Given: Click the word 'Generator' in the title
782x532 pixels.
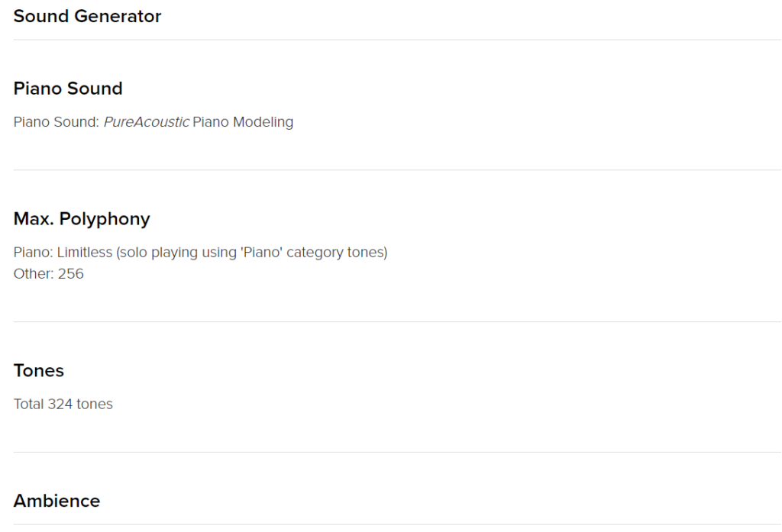Looking at the screenshot, I should click(x=118, y=17).
